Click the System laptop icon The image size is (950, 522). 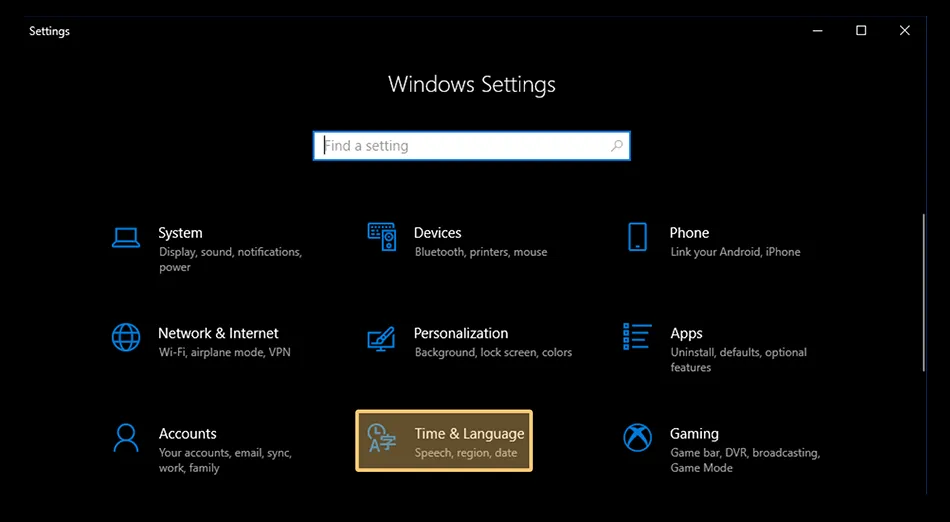(x=126, y=237)
